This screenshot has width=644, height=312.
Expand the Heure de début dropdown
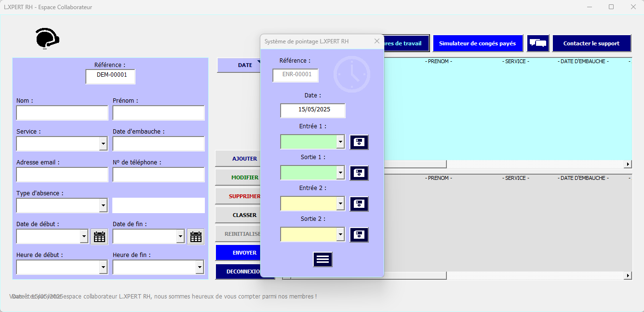(x=103, y=267)
